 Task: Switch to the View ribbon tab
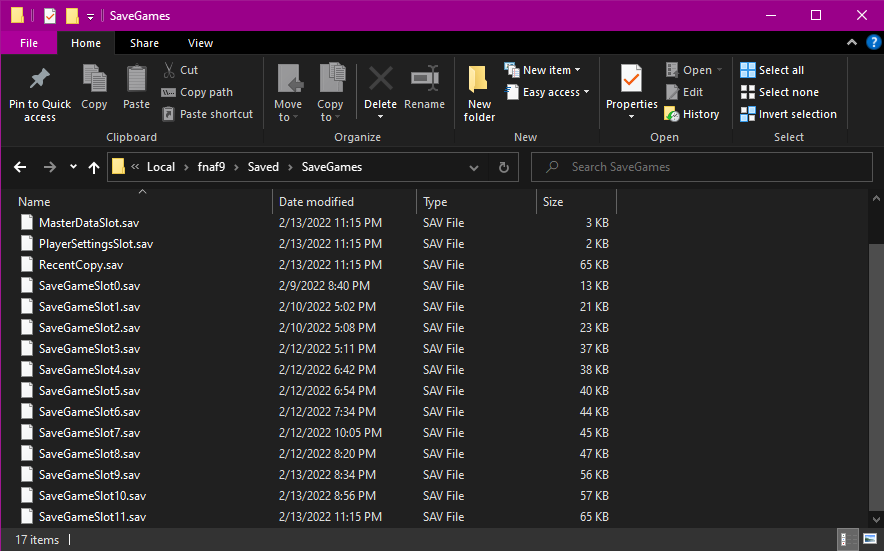[200, 43]
